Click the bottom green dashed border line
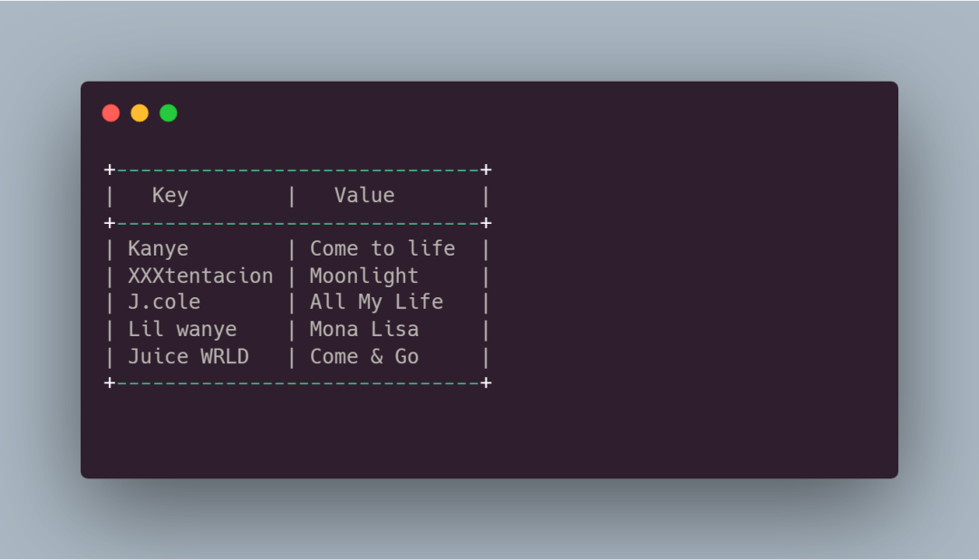This screenshot has width=979, height=560. 298,382
